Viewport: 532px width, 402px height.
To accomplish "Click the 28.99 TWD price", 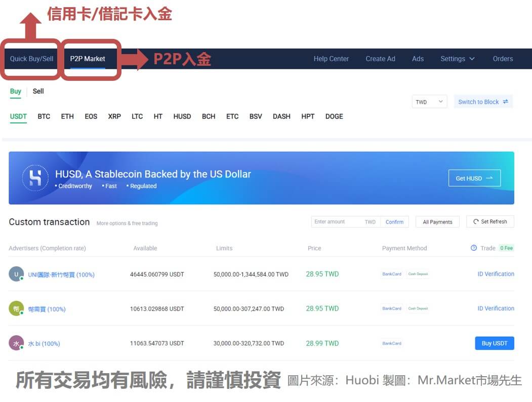I will tap(322, 343).
